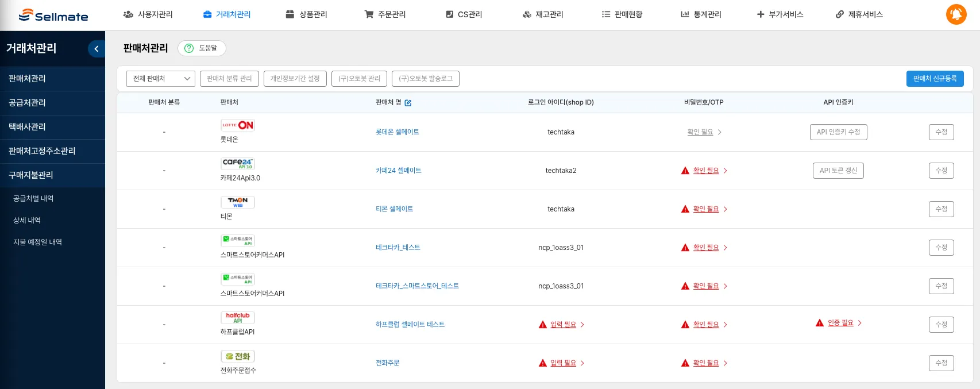The width and height of the screenshot is (980, 389).
Task: Click 판매처 분류 관리 button
Action: click(229, 79)
